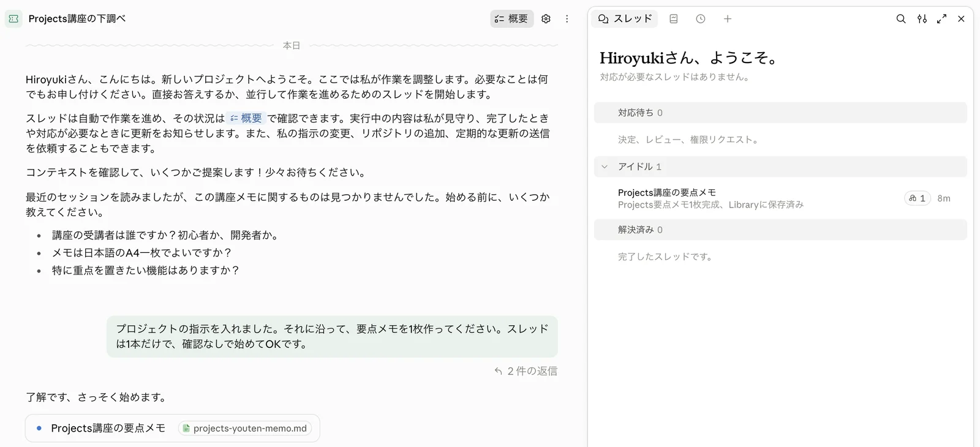Click the inline 概要 link in message
Image resolution: width=980 pixels, height=447 pixels.
(246, 118)
